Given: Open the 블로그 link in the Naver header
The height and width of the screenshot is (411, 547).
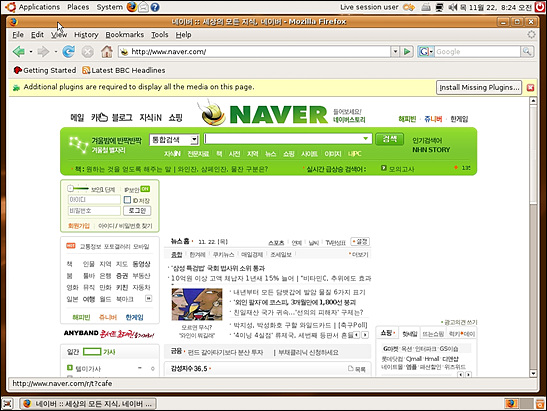Looking at the screenshot, I should (122, 118).
